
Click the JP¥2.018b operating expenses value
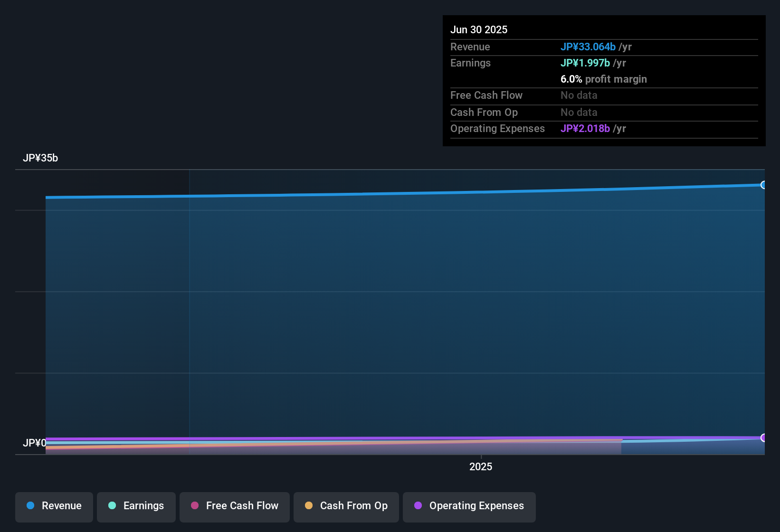[x=585, y=128]
